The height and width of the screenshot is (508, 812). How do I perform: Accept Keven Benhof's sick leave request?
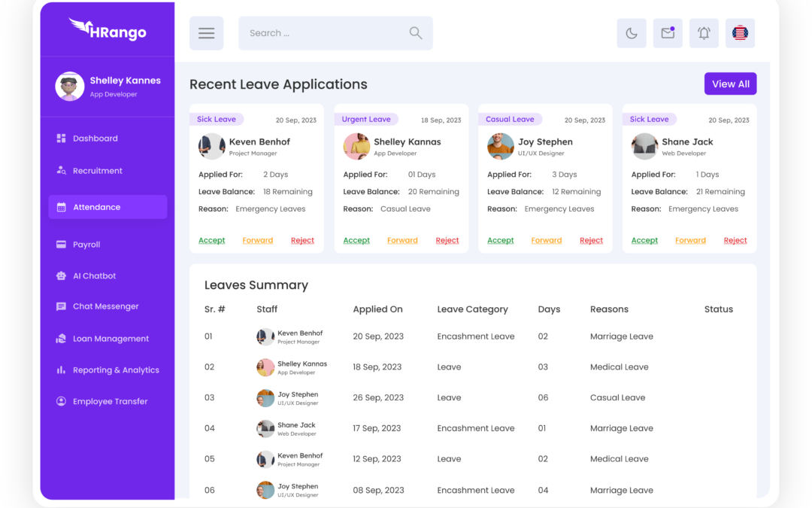[x=212, y=241]
